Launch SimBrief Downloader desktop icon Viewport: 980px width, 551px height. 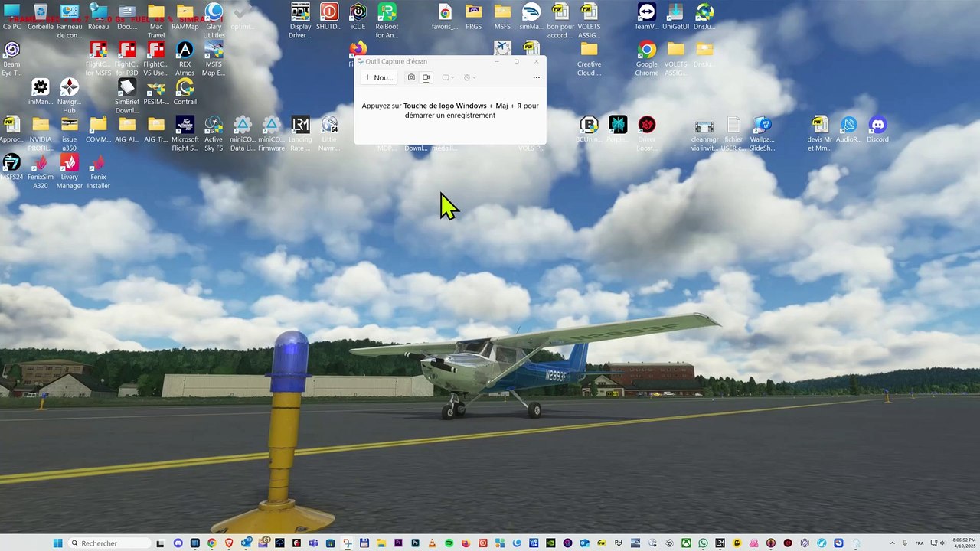[127, 96]
